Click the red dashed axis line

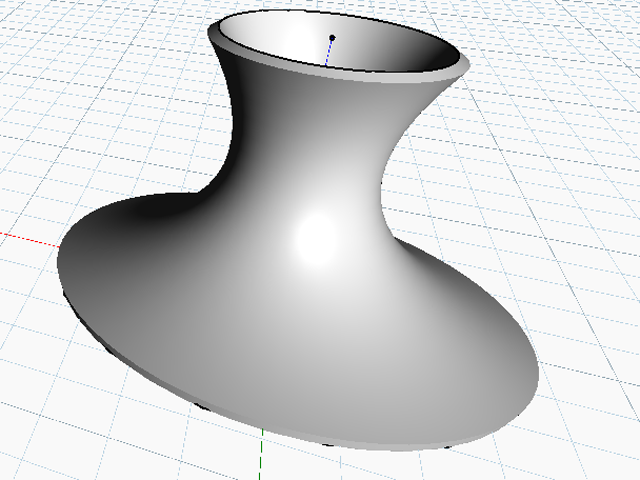click(x=29, y=240)
